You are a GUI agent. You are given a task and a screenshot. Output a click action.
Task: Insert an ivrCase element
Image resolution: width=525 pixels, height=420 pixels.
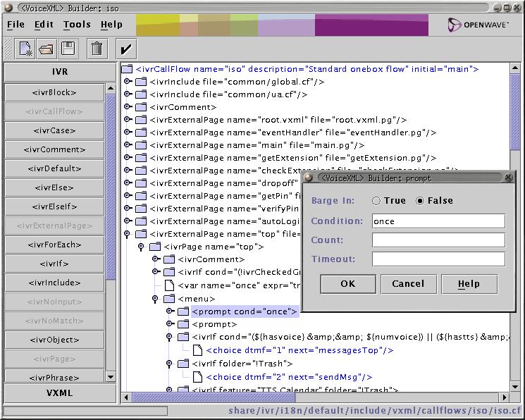pyautogui.click(x=54, y=130)
